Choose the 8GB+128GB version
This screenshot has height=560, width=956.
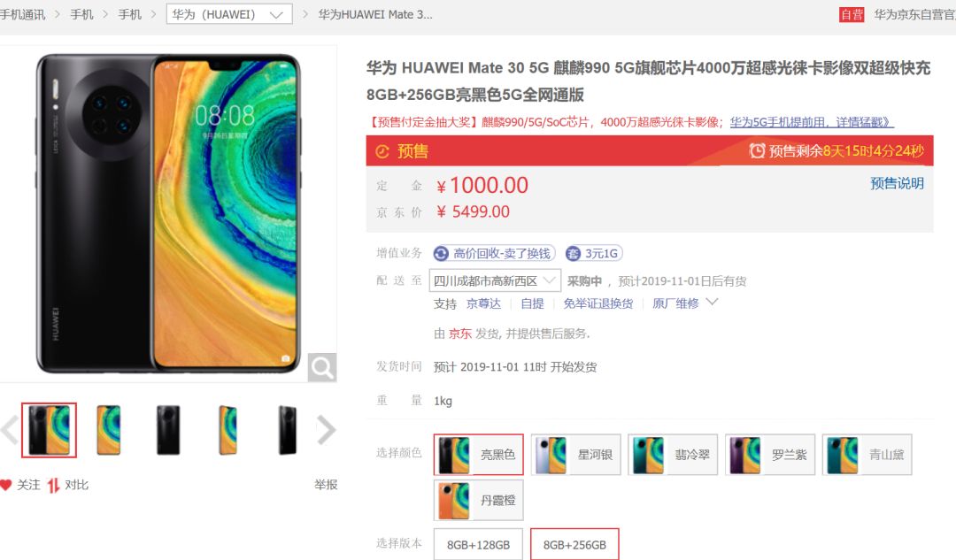pyautogui.click(x=478, y=545)
